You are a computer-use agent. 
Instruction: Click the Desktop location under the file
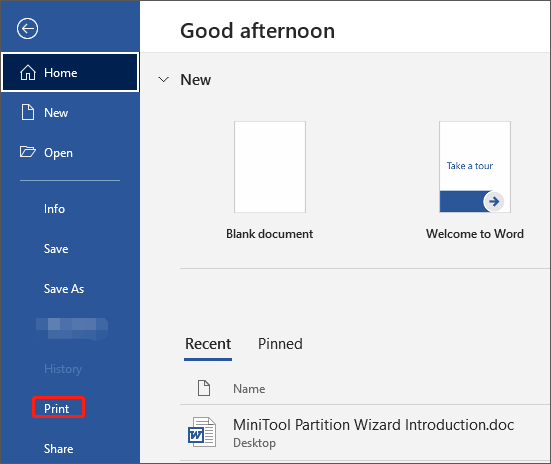[254, 443]
